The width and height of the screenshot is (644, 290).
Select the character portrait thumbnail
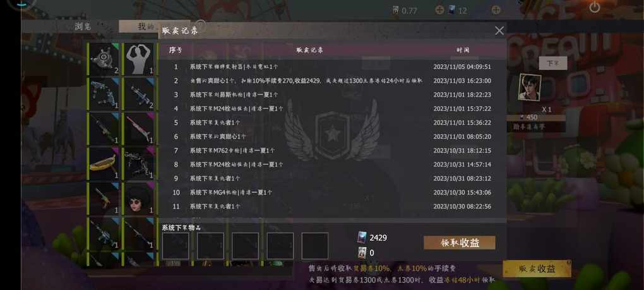530,87
